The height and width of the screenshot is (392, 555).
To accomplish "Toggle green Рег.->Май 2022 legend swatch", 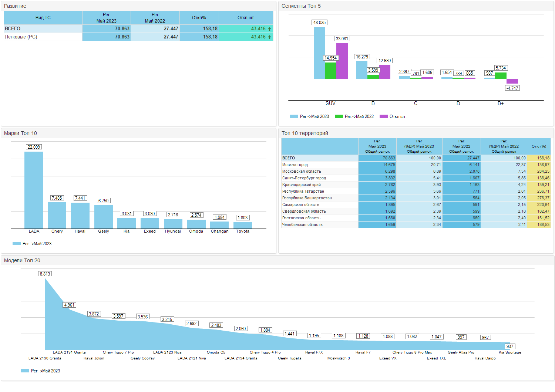I will tap(339, 116).
